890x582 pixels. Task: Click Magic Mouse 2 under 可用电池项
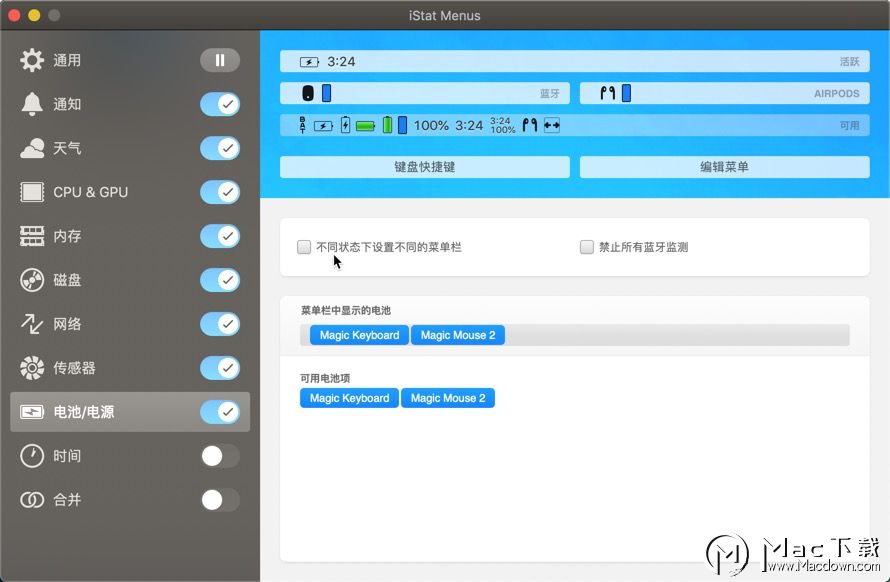click(448, 398)
